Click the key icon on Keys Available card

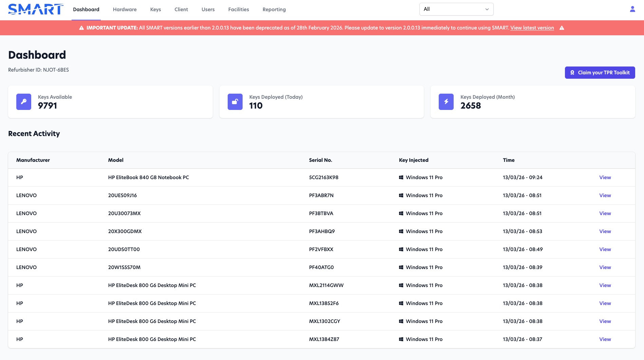tap(23, 101)
